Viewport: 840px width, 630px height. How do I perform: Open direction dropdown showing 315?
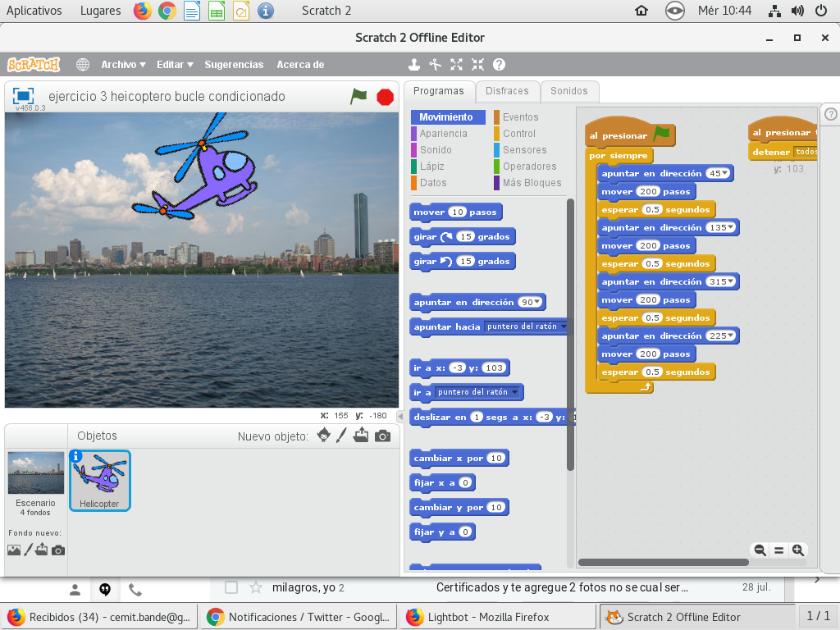730,281
